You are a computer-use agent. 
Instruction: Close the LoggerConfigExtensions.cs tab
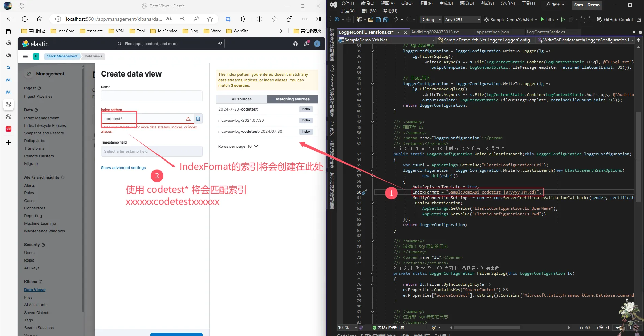point(405,32)
